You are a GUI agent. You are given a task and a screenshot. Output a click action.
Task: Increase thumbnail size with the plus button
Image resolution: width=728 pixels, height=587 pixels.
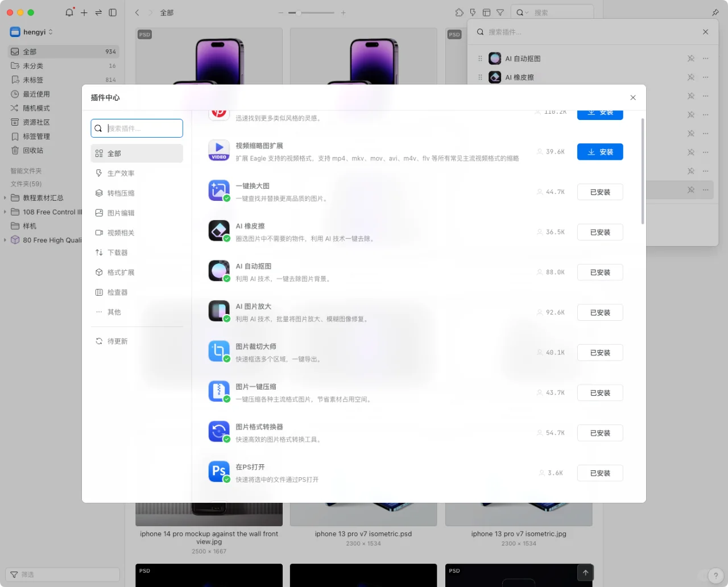pos(344,13)
